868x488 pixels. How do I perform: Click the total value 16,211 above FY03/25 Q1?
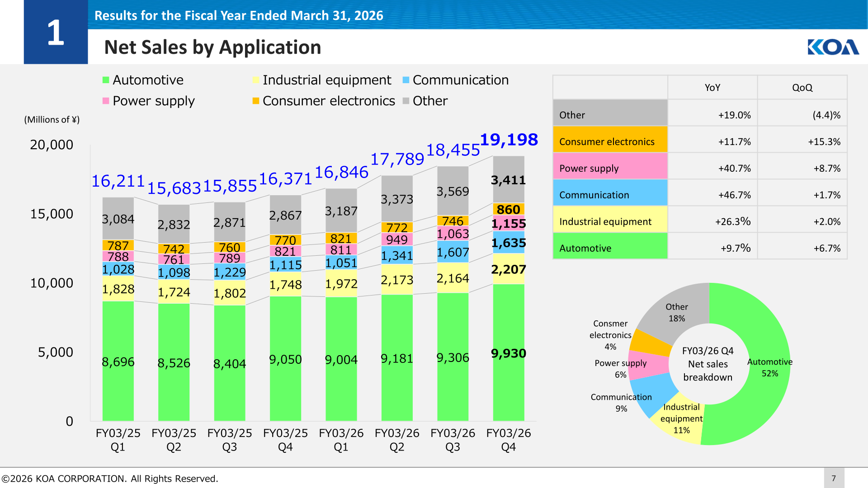click(x=118, y=181)
